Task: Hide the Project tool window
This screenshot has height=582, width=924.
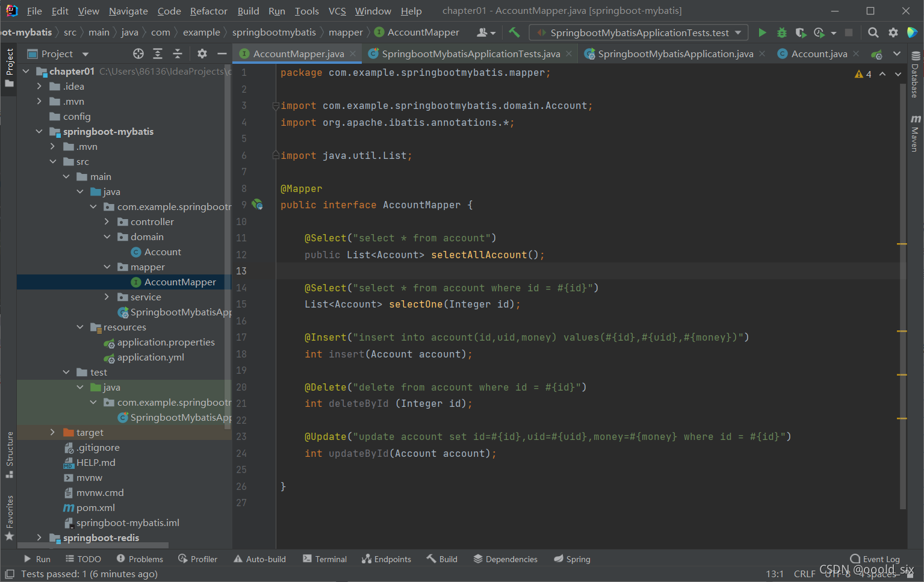Action: coord(222,54)
